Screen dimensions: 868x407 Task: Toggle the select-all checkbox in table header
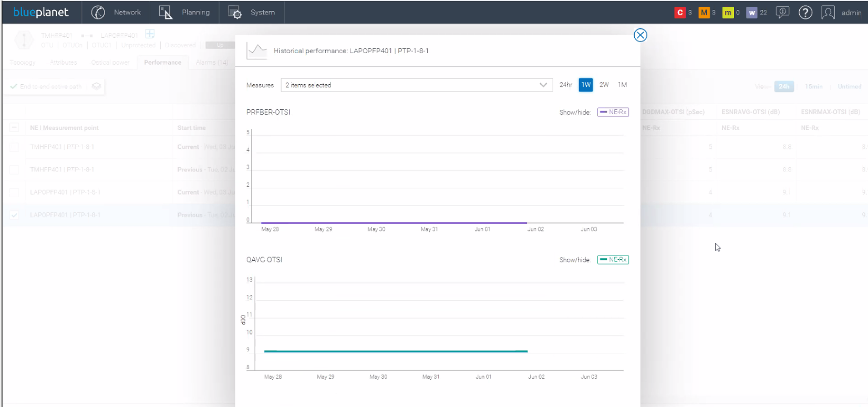pyautogui.click(x=14, y=127)
